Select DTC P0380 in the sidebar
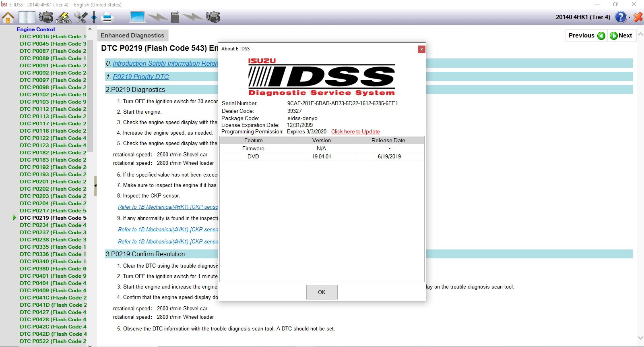This screenshot has width=644, height=347. pyautogui.click(x=53, y=268)
